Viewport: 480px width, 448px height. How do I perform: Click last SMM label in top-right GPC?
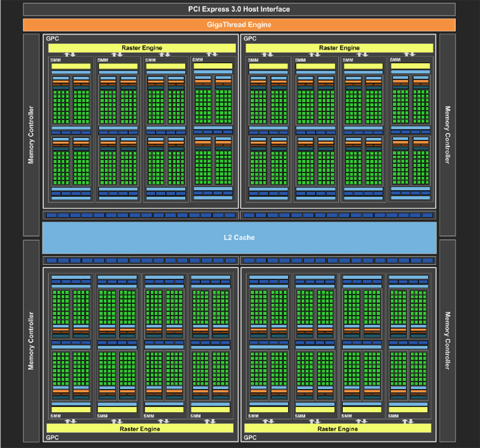pyautogui.click(x=396, y=60)
